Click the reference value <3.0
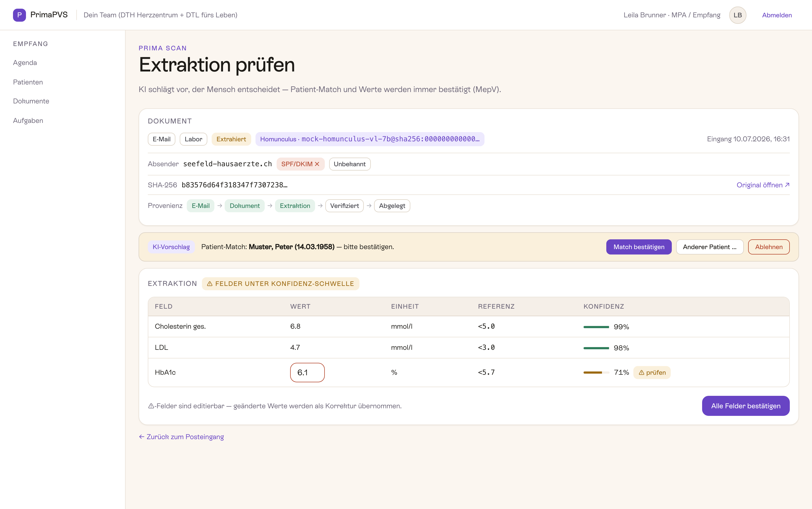 (x=486, y=347)
